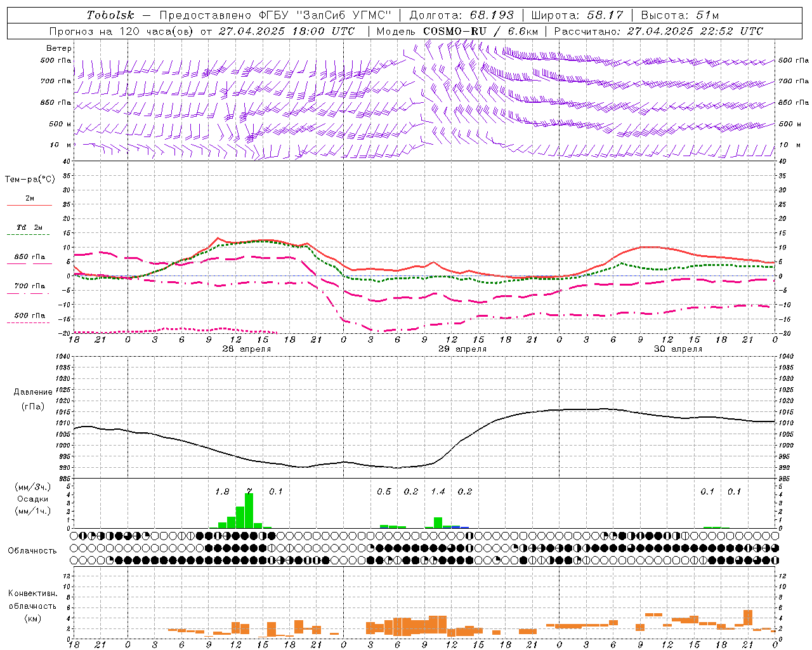Click the "29 апреля" date label
812x650 pixels.
pos(463,349)
